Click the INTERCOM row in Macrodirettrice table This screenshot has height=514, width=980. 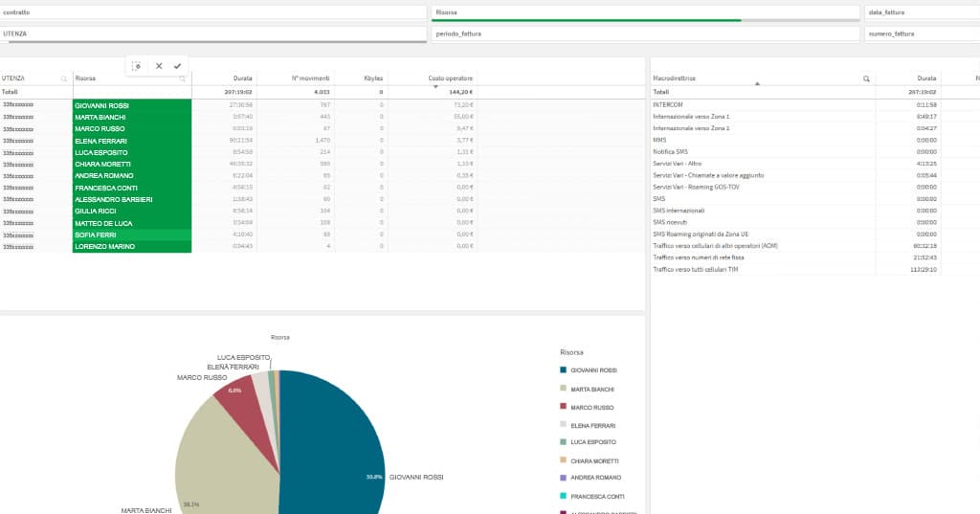tap(815, 105)
